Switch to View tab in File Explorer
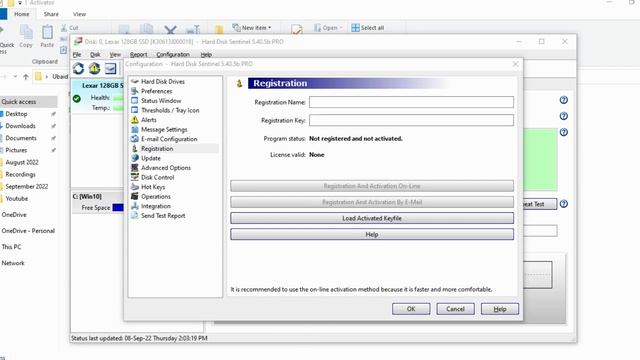 [80, 14]
